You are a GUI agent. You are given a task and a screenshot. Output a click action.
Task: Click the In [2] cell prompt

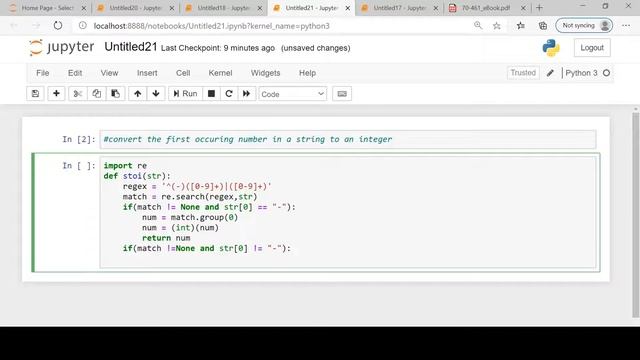[x=79, y=140]
